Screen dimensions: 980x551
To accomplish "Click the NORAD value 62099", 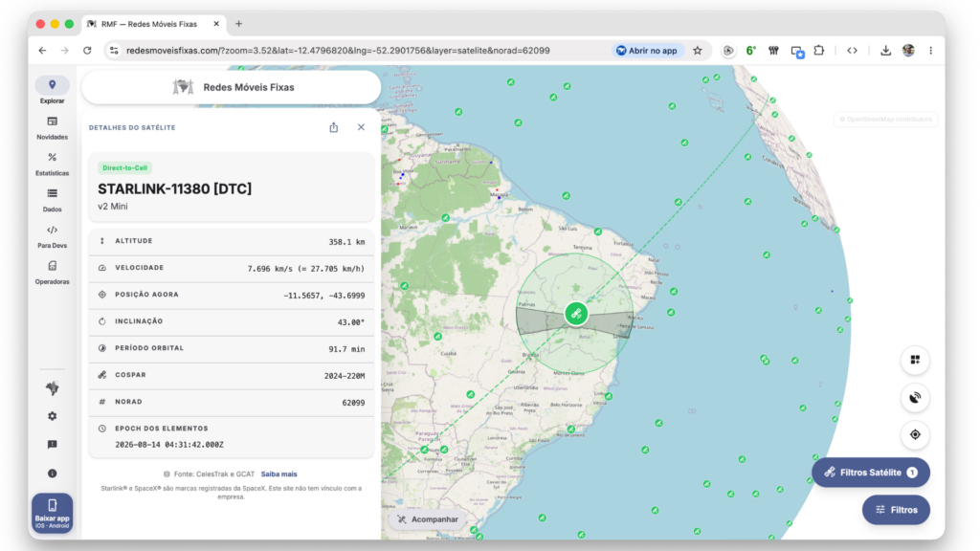I will coord(353,403).
